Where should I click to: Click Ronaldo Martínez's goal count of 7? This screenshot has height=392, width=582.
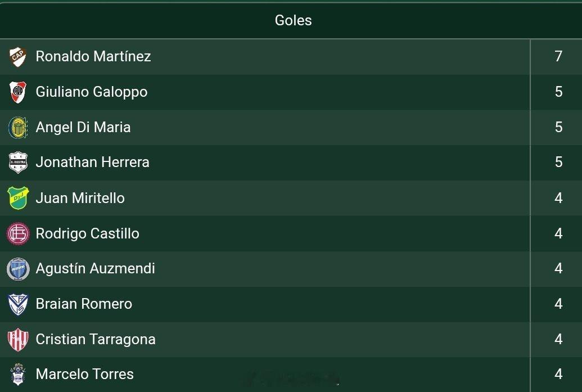[x=558, y=56]
